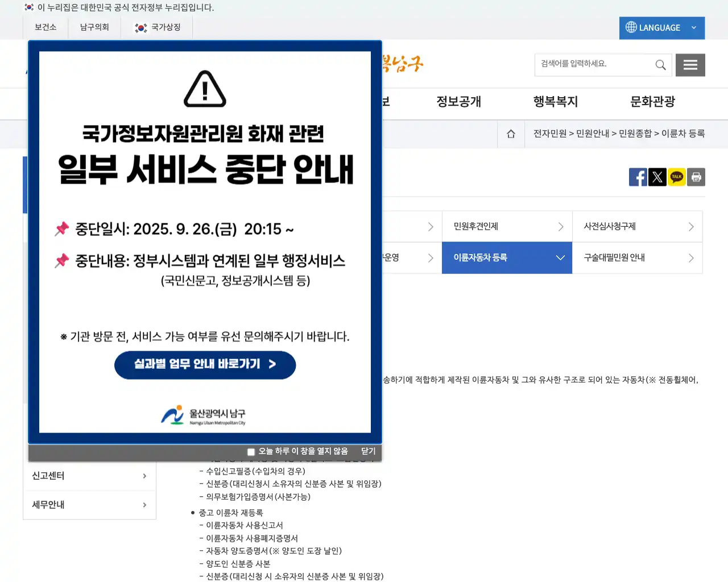
Task: Share page on Facebook
Action: (638, 177)
